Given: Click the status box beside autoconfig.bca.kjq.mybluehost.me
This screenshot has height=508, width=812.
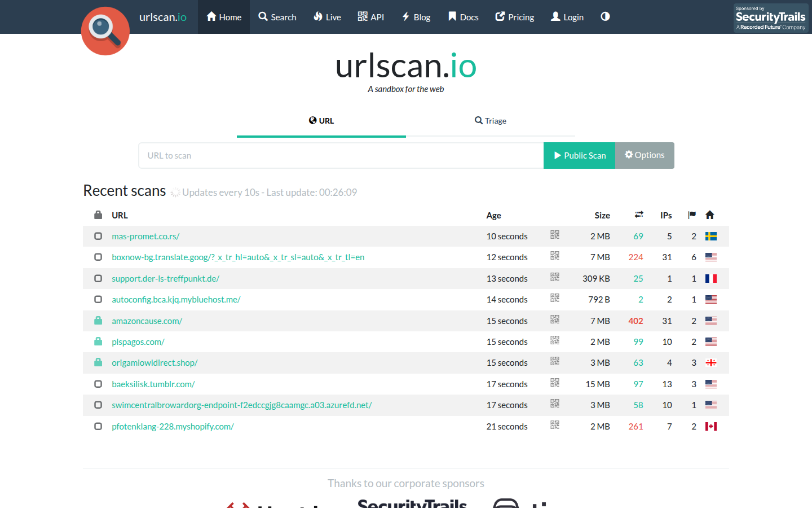Looking at the screenshot, I should (98, 299).
